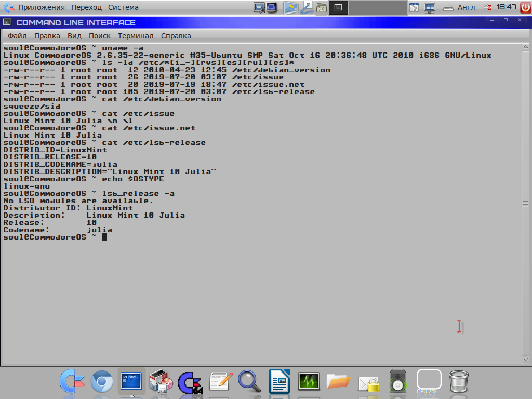
Task: Click the 'squeeze/sid' output line
Action: click(32, 106)
